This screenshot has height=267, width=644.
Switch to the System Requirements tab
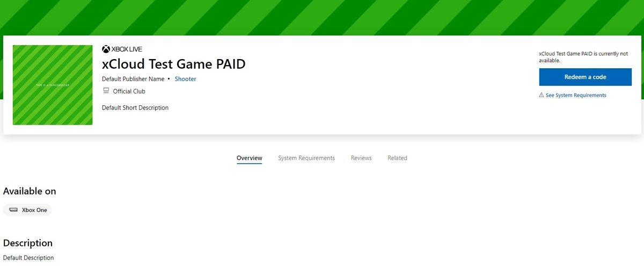point(306,158)
